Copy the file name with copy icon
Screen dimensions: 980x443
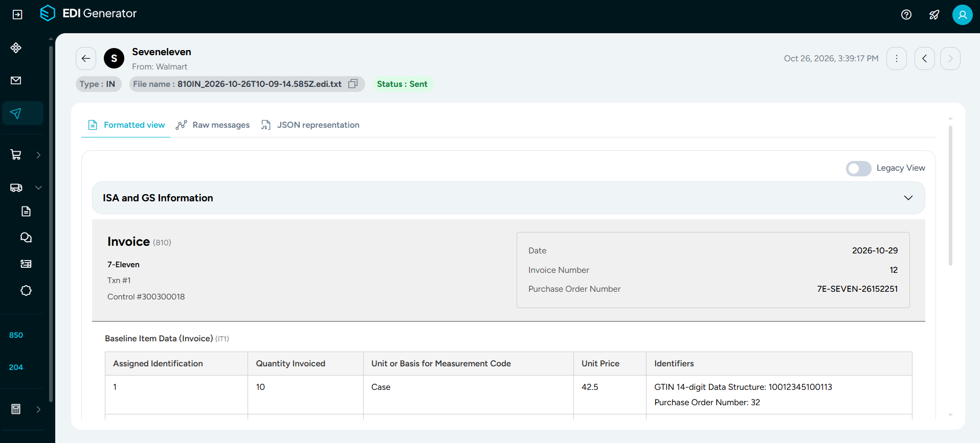coord(353,84)
